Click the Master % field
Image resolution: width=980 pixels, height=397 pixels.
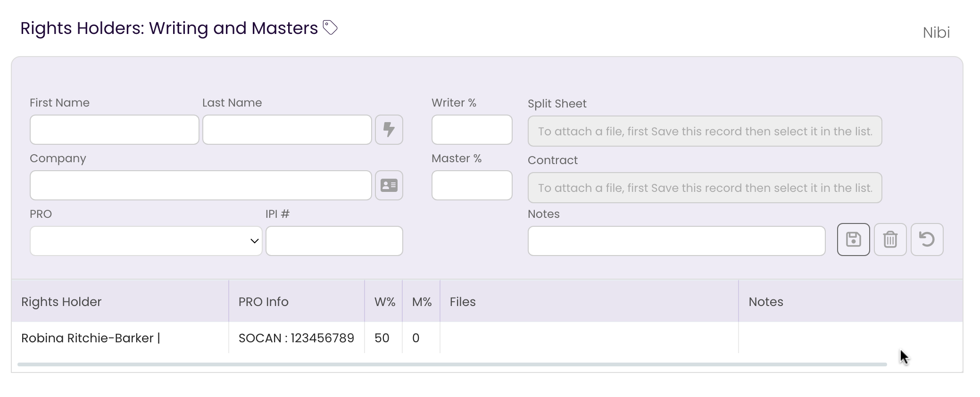click(472, 185)
